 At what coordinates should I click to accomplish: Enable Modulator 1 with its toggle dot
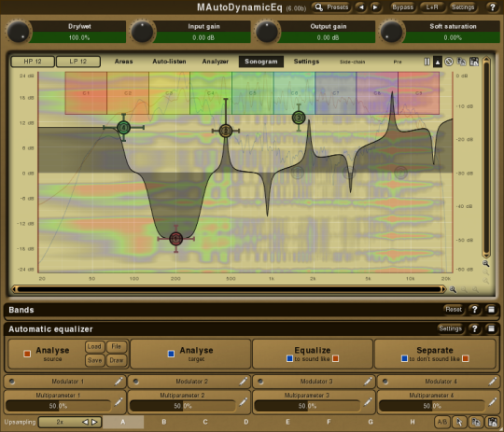[x=11, y=382]
